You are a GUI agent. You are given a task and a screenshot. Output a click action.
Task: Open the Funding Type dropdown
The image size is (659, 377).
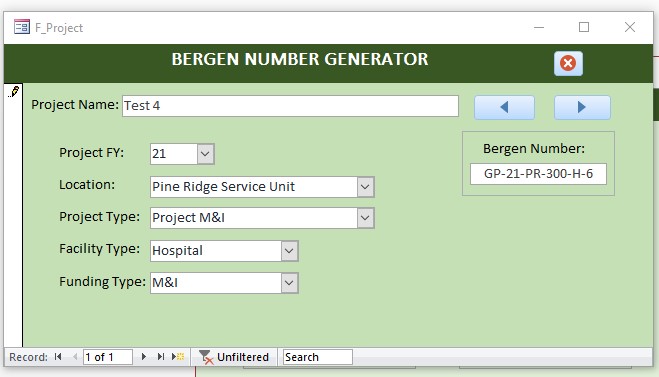(289, 283)
